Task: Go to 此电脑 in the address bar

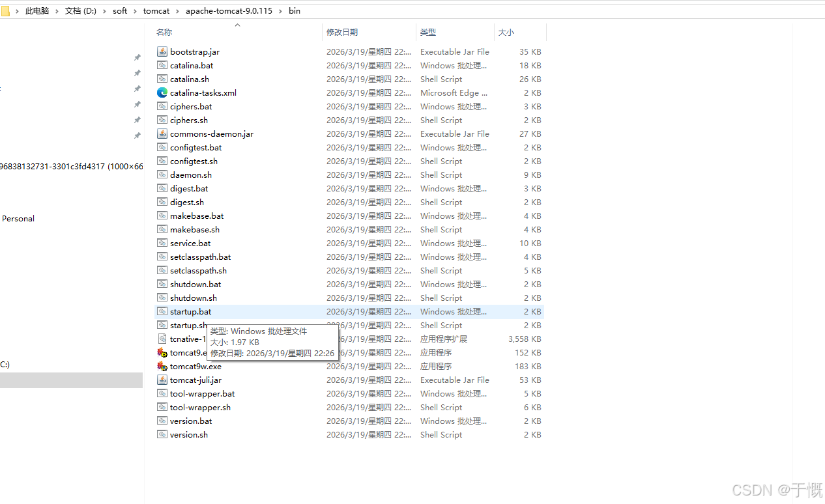Action: click(x=37, y=11)
